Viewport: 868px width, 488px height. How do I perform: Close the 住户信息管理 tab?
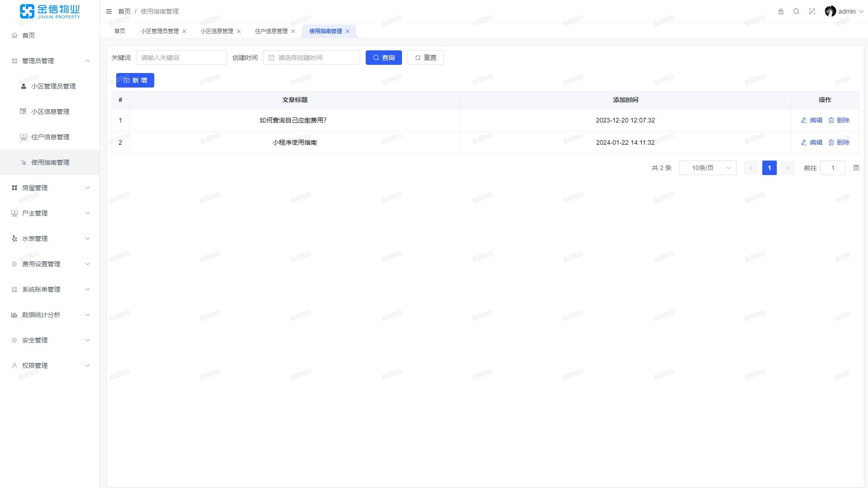pyautogui.click(x=293, y=31)
